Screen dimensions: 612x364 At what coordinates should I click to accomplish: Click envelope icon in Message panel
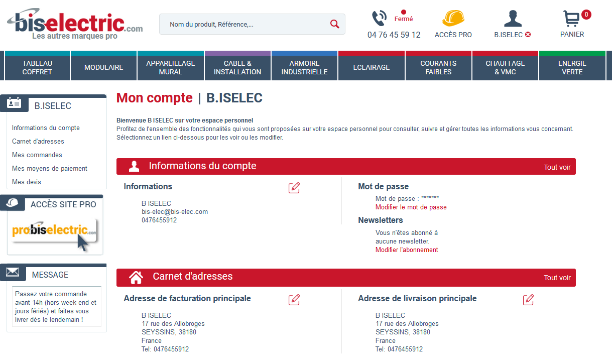tap(13, 272)
